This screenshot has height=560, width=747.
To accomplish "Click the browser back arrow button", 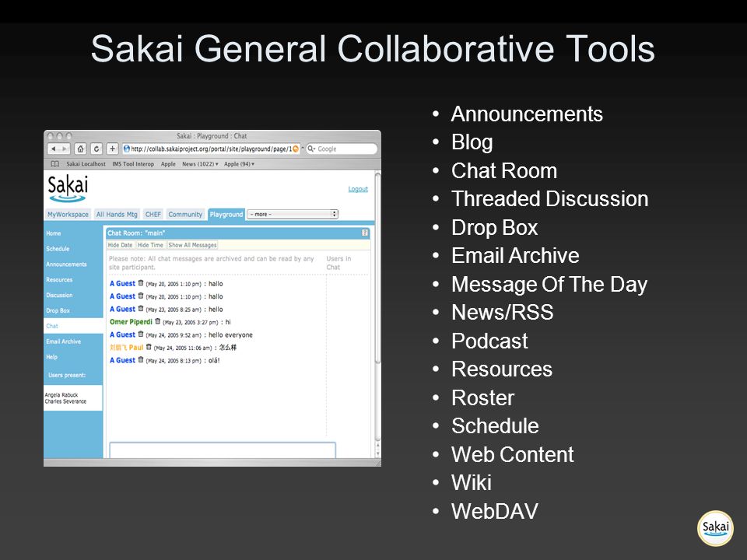I will (x=54, y=149).
